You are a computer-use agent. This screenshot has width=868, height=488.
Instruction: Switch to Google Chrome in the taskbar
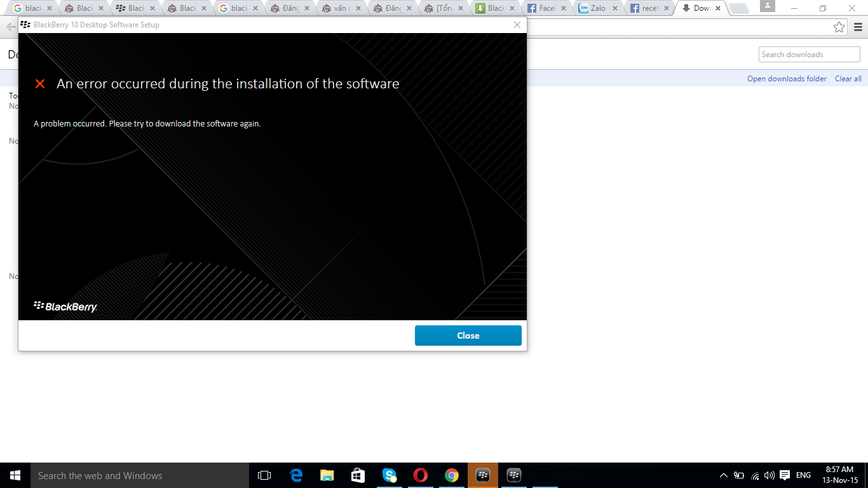(x=451, y=475)
